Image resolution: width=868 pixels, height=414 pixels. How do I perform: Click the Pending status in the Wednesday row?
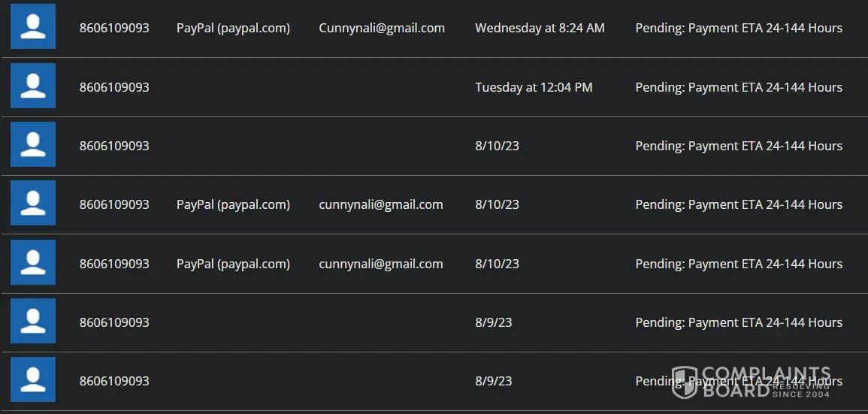pos(739,28)
